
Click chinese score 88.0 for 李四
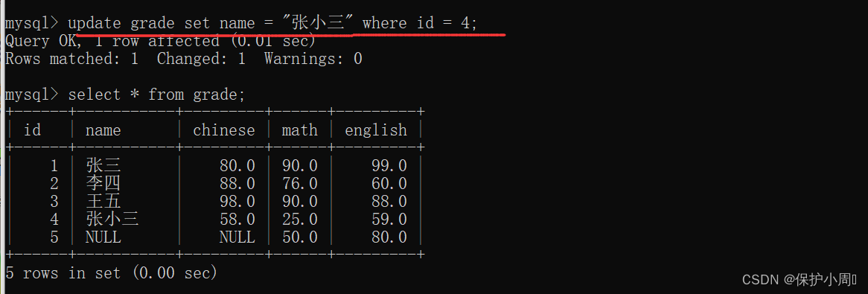click(237, 183)
